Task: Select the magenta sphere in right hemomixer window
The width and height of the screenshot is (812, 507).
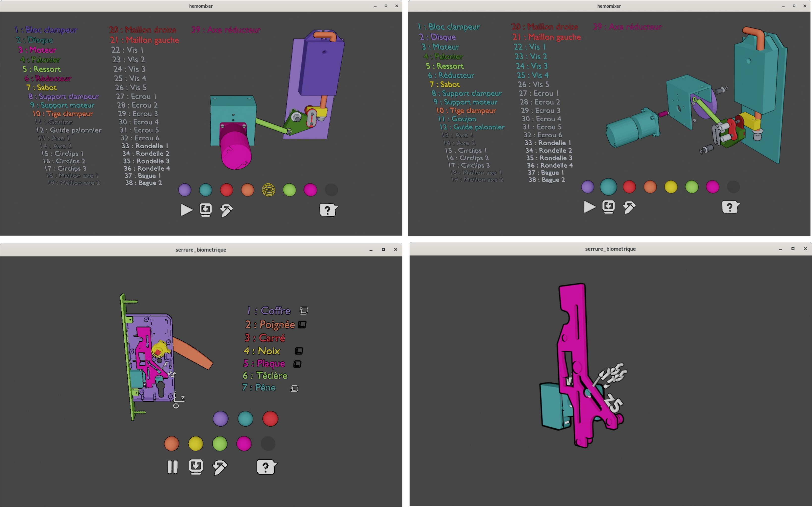Action: tap(712, 187)
